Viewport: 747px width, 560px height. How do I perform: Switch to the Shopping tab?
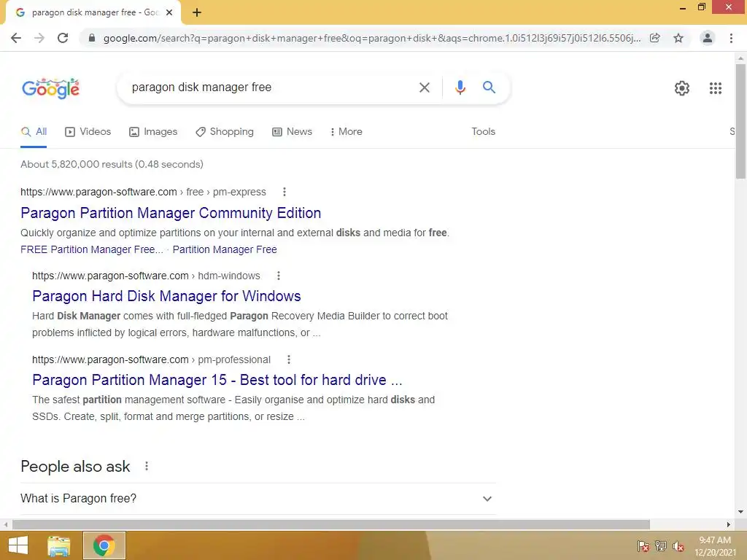pos(225,132)
